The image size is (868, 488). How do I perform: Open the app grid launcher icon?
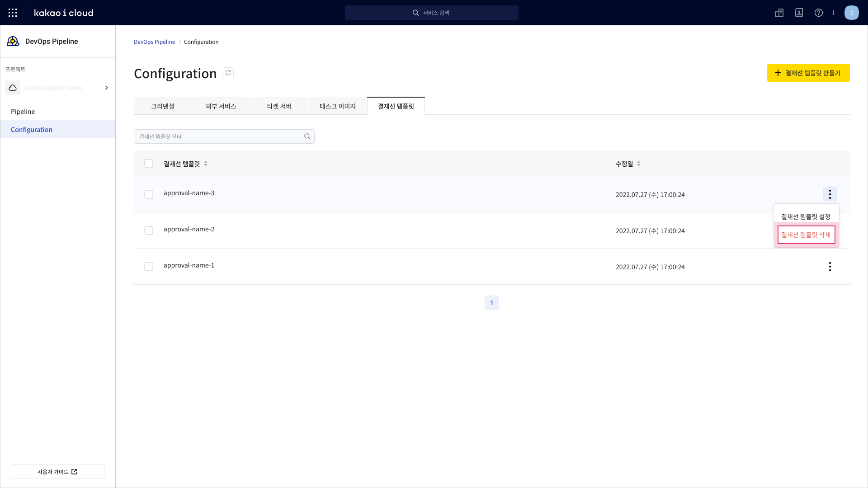(x=13, y=13)
